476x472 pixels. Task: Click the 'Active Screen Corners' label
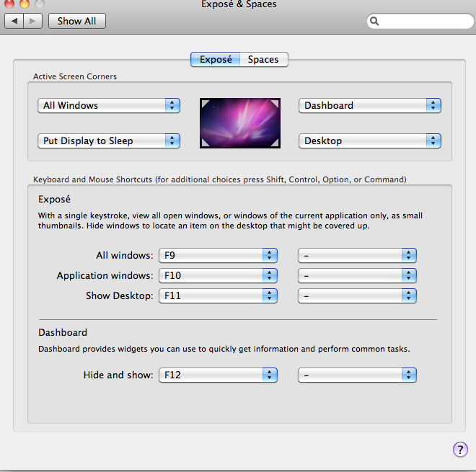pos(75,76)
